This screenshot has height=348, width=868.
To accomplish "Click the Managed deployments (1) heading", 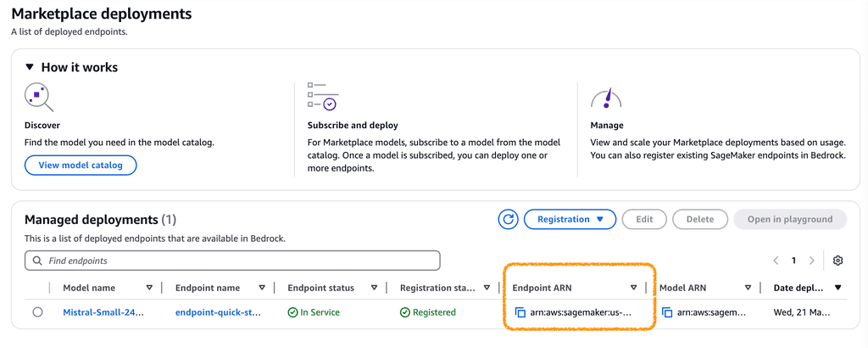I will click(x=100, y=220).
